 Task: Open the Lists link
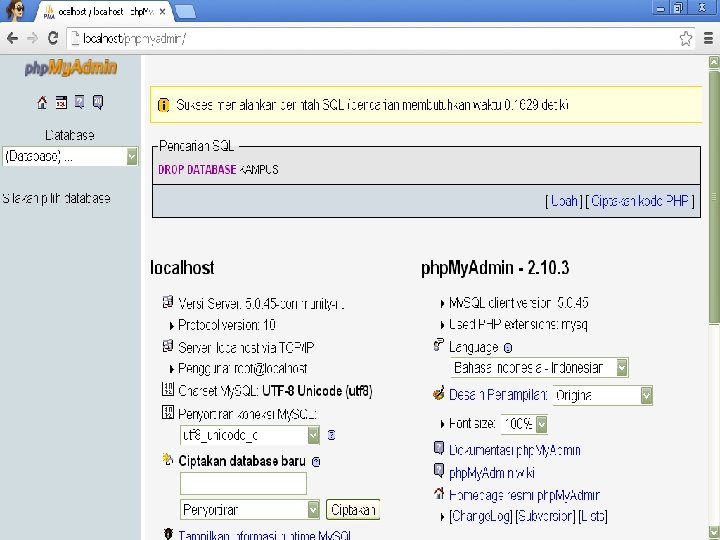pos(593,517)
